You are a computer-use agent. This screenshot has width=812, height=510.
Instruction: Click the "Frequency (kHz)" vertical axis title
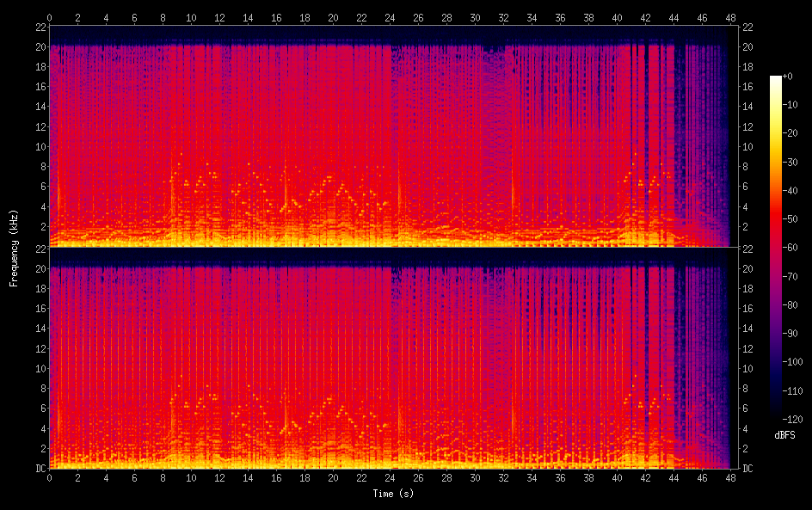(x=14, y=247)
